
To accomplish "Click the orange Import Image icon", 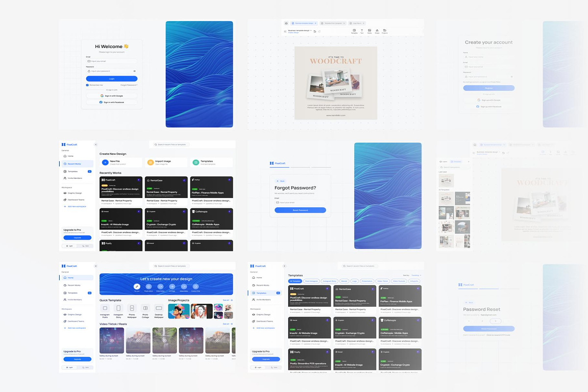I will (x=150, y=162).
